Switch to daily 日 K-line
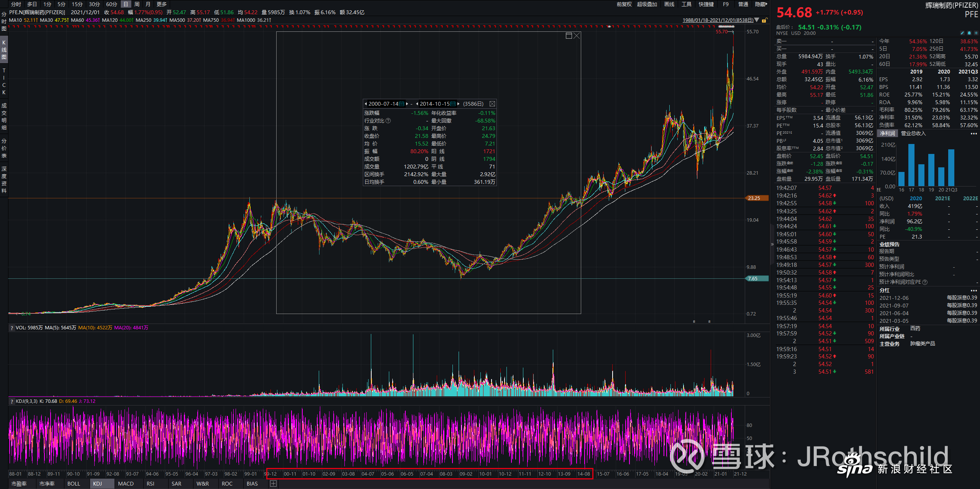The image size is (980, 489). 126,4
